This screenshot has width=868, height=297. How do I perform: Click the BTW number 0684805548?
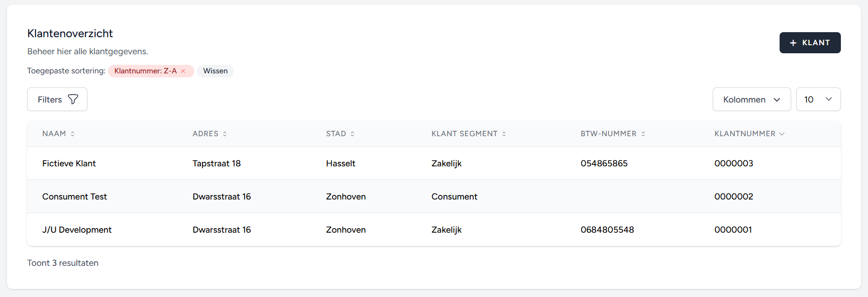tap(607, 230)
